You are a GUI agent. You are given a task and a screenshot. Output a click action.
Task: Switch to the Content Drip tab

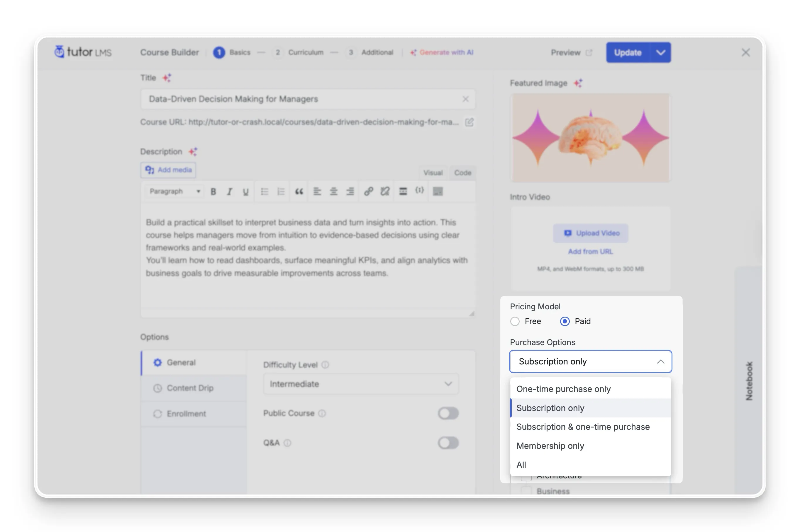pyautogui.click(x=190, y=388)
